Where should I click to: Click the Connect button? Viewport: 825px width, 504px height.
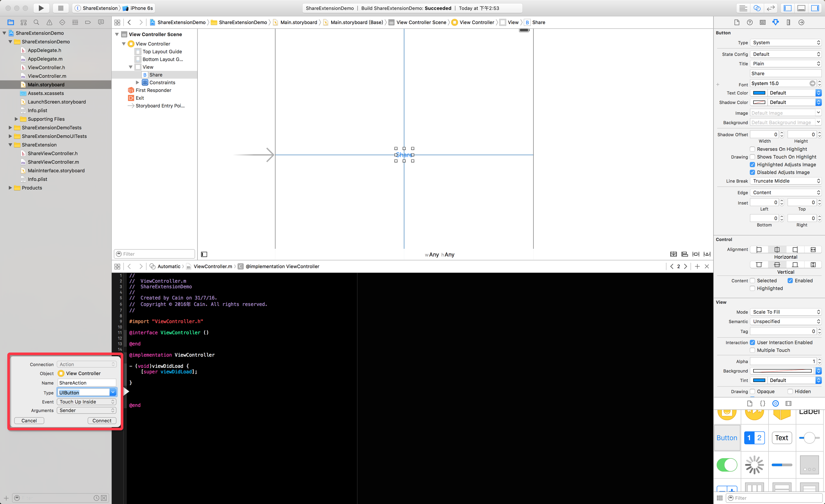pos(102,421)
